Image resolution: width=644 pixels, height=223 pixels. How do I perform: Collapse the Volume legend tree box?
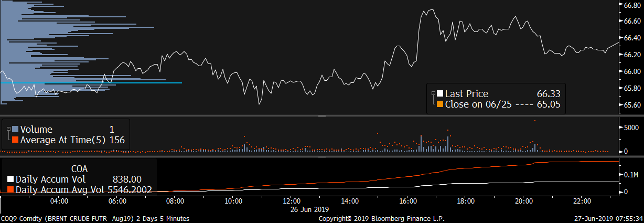click(8, 129)
